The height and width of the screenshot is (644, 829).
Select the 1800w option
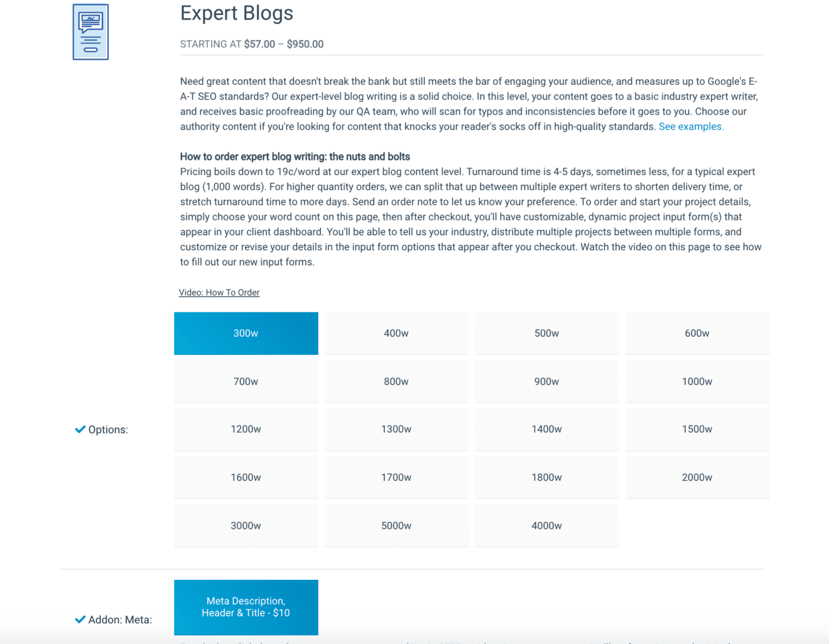[x=547, y=477]
